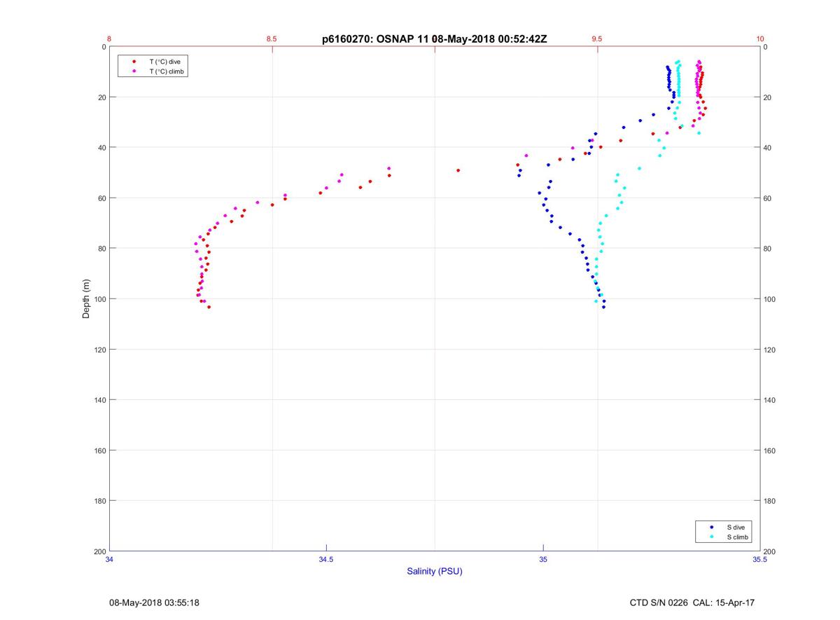
Task: Select the "T (°C) climb" legend entry
Action: click(x=167, y=71)
